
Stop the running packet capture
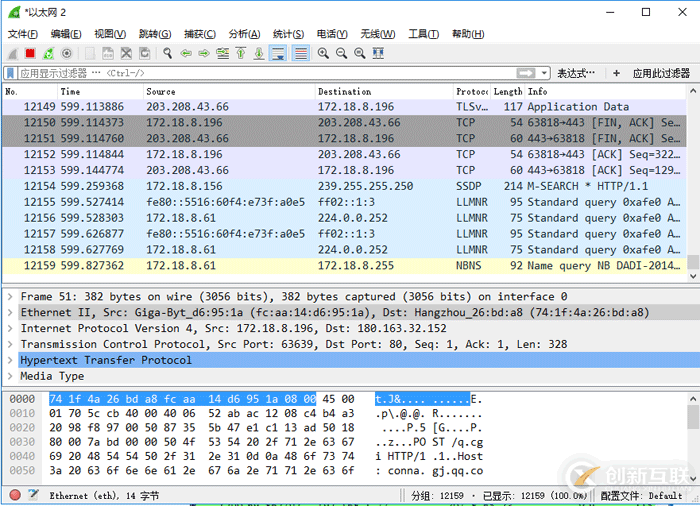click(x=30, y=53)
